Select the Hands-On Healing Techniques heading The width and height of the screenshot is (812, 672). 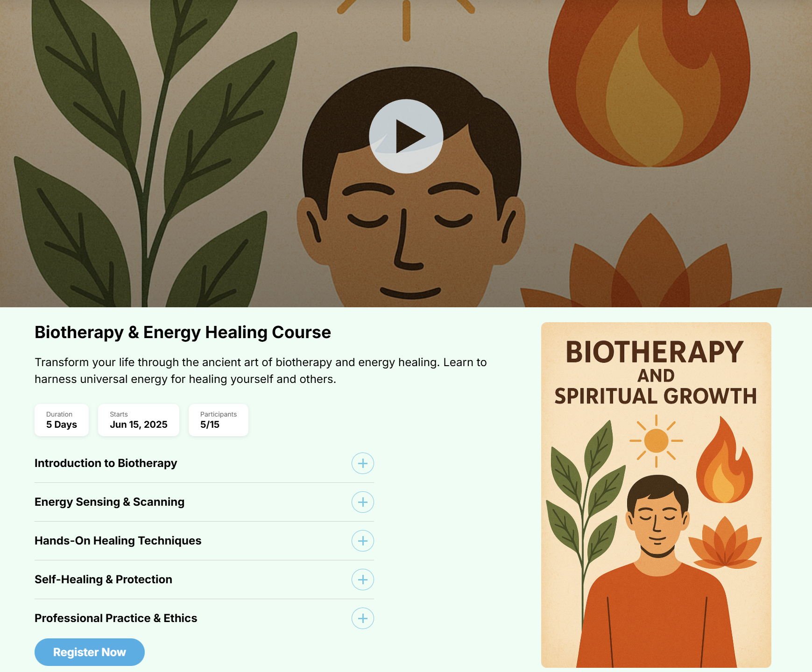tap(118, 541)
